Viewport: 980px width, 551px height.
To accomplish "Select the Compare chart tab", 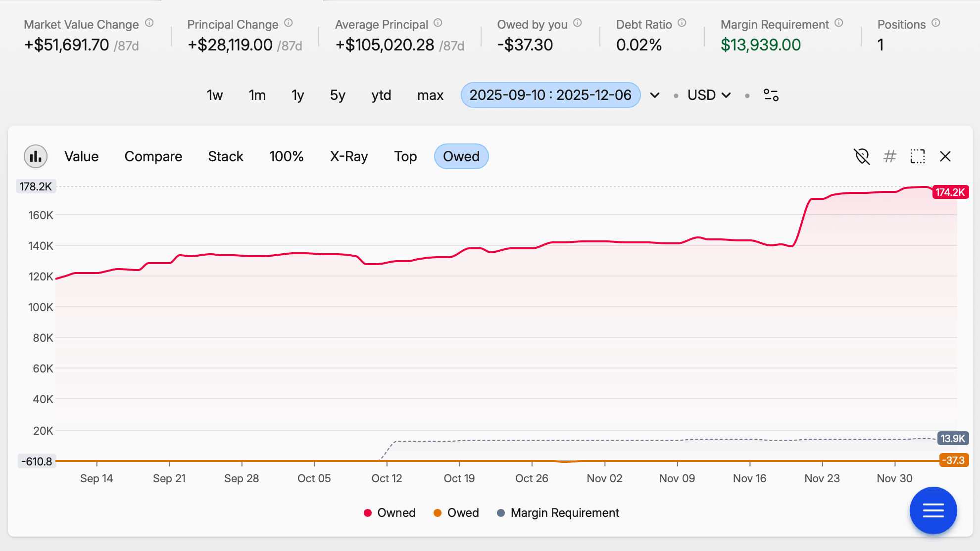I will pos(153,157).
